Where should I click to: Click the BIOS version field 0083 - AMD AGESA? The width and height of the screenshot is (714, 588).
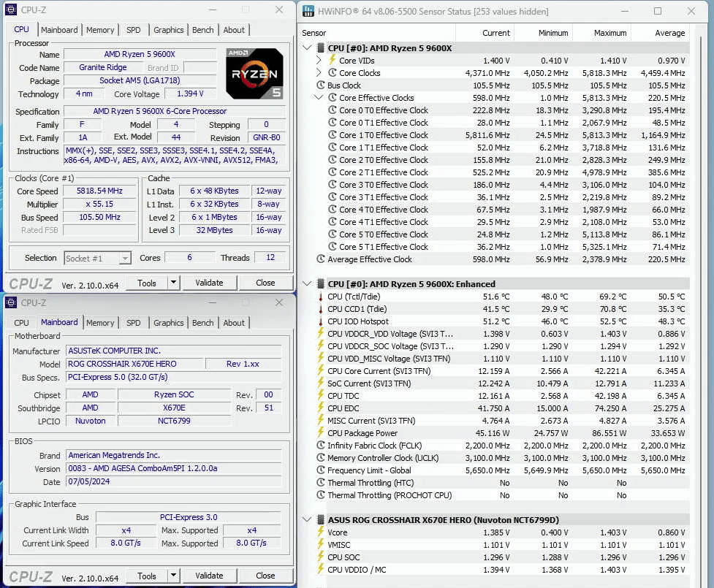(173, 468)
